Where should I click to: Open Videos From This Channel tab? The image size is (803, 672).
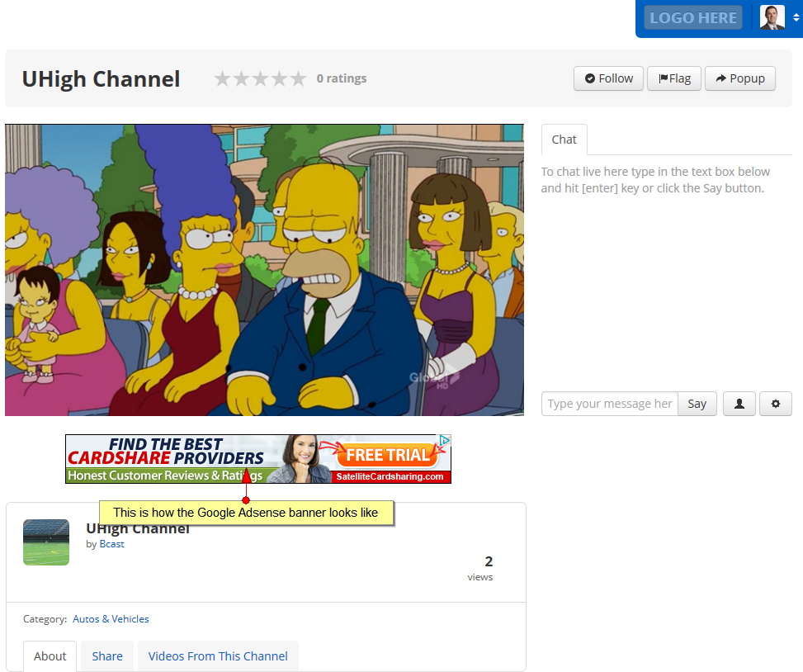[x=218, y=656]
